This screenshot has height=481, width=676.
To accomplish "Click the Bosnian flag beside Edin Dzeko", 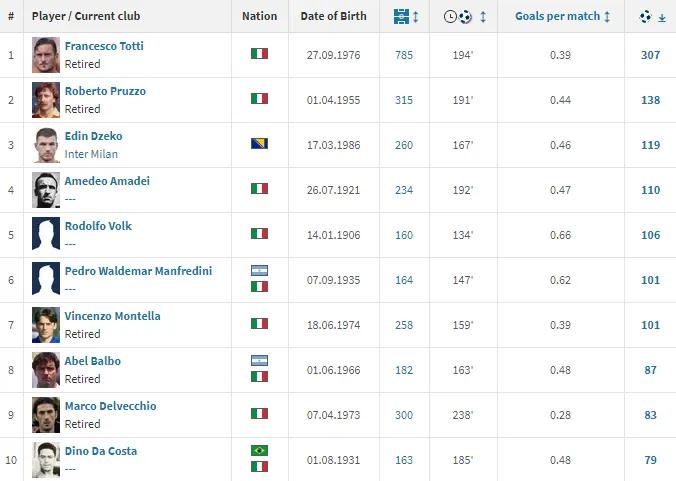I will 259,144.
